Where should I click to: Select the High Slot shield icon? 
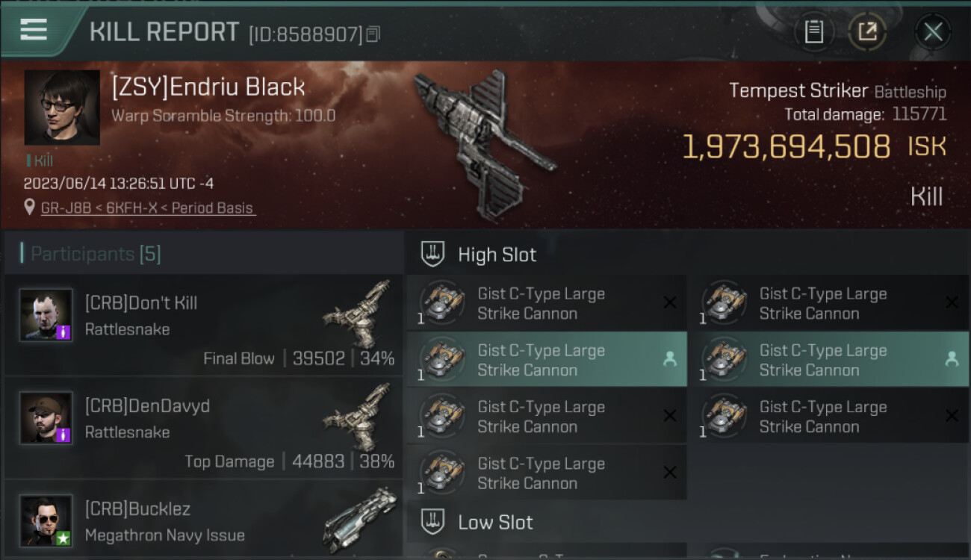tap(433, 254)
